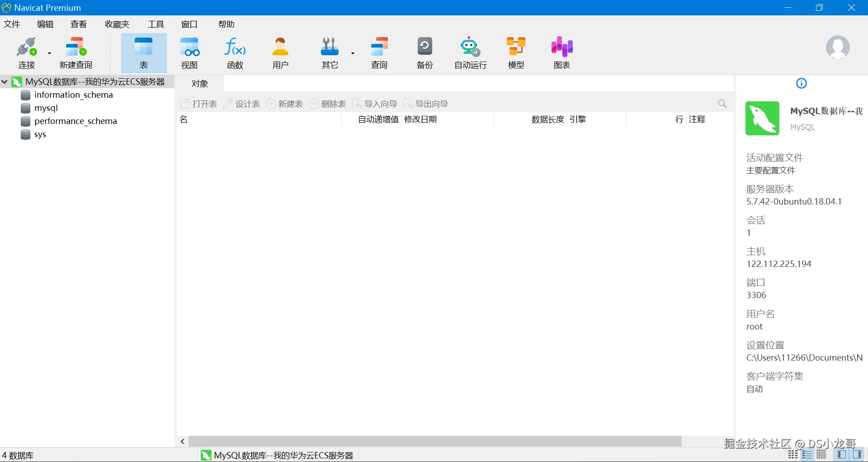
Task: Click the 删除表 button
Action: click(x=327, y=104)
